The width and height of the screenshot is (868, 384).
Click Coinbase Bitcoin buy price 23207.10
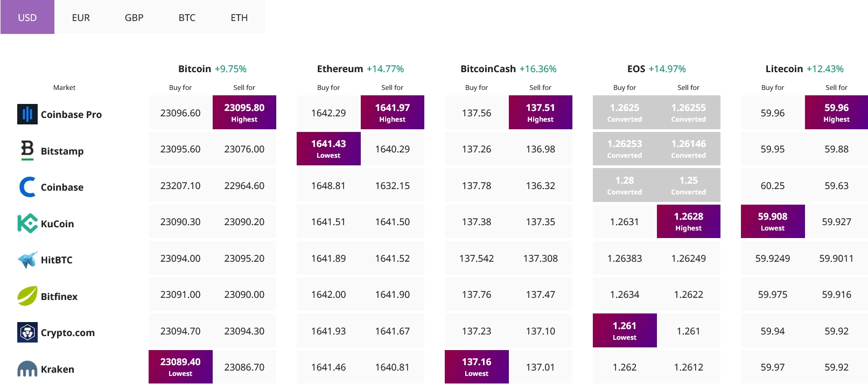pyautogui.click(x=180, y=185)
